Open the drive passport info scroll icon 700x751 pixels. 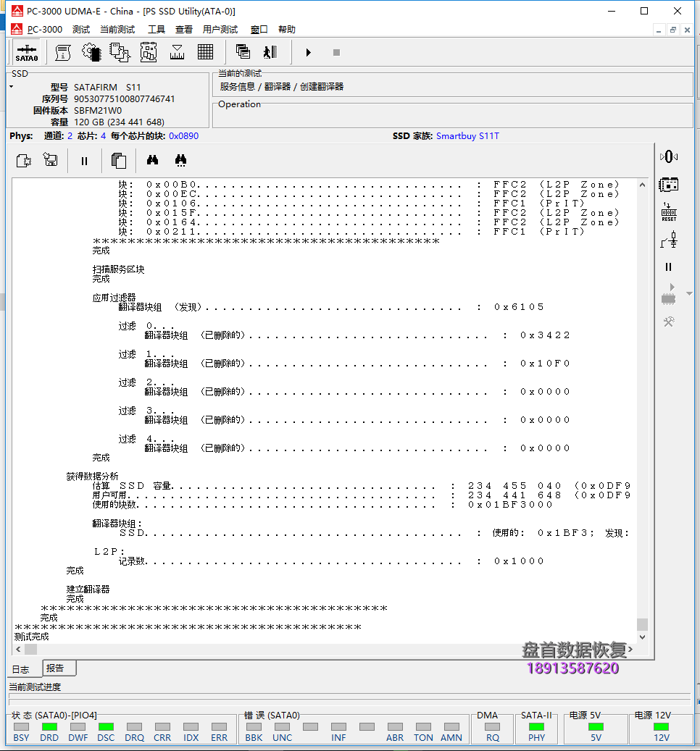tap(63, 53)
